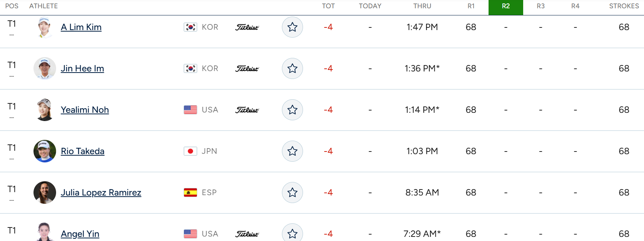Screen dimensions: 644x241
Task: View Yealimi Noh's profile
Action: tap(85, 110)
